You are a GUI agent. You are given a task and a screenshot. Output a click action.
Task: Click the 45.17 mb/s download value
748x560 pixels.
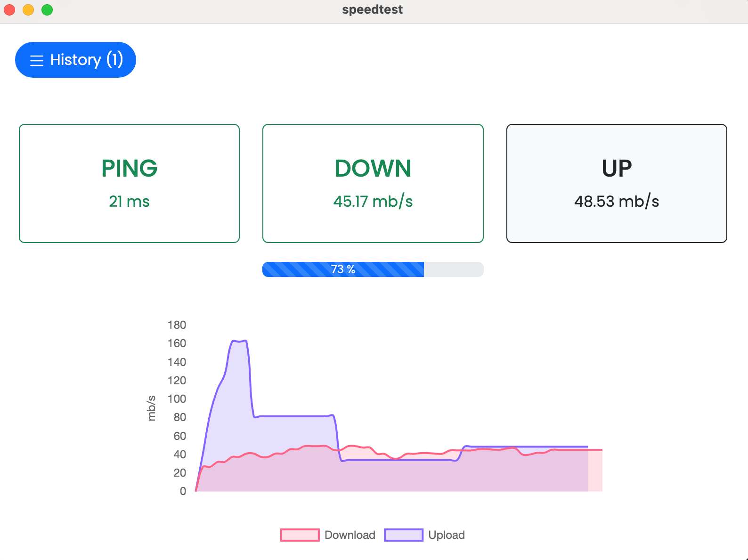pyautogui.click(x=373, y=202)
